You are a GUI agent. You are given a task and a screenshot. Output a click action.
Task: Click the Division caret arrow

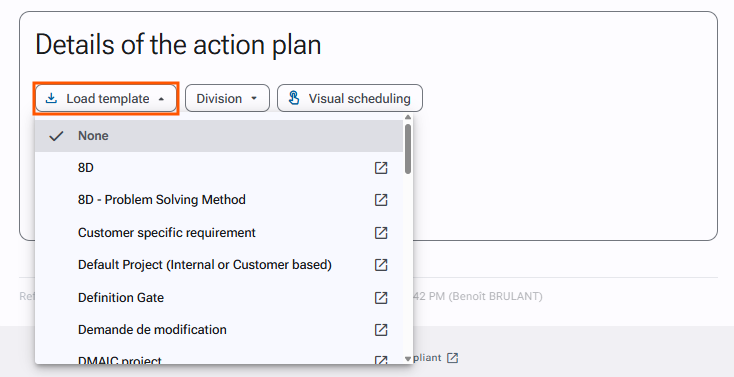tap(254, 98)
